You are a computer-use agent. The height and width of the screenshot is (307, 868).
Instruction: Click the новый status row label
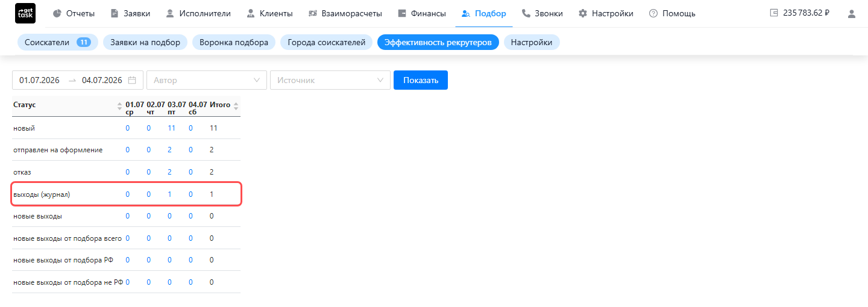pyautogui.click(x=24, y=128)
